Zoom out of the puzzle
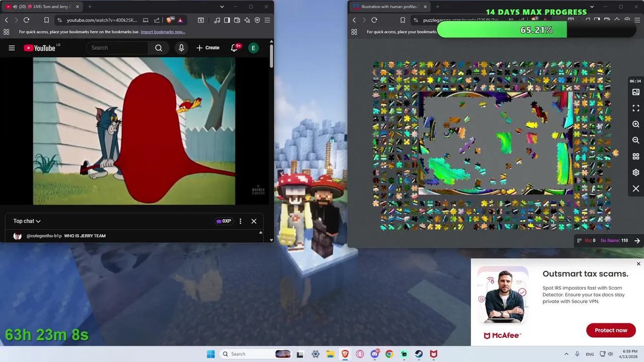 pyautogui.click(x=636, y=140)
